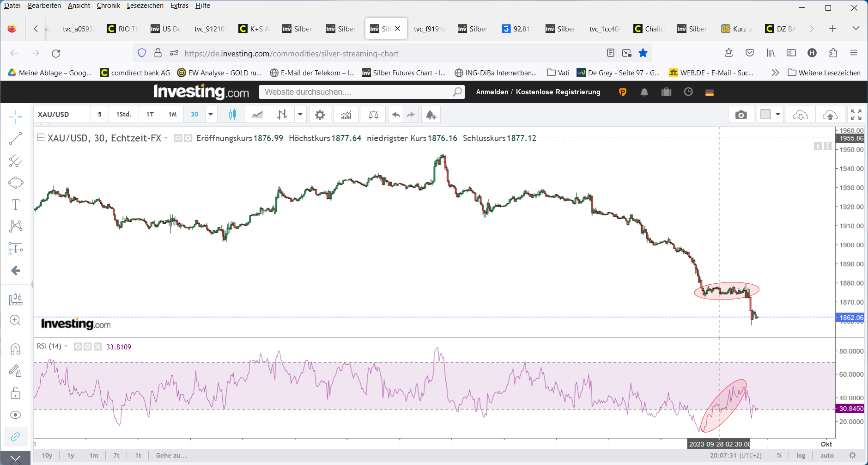Expand the time interval dropdown arrow

[x=211, y=115]
